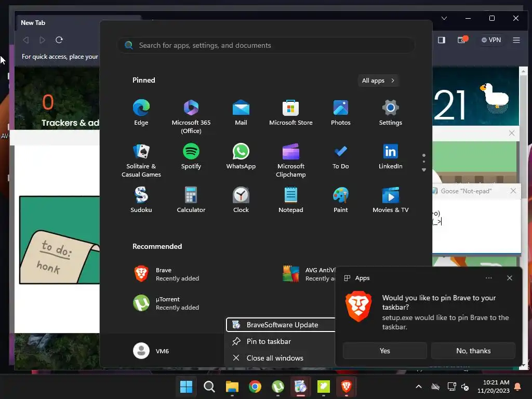Open Brave Wallet toolbar icon

[x=461, y=40]
